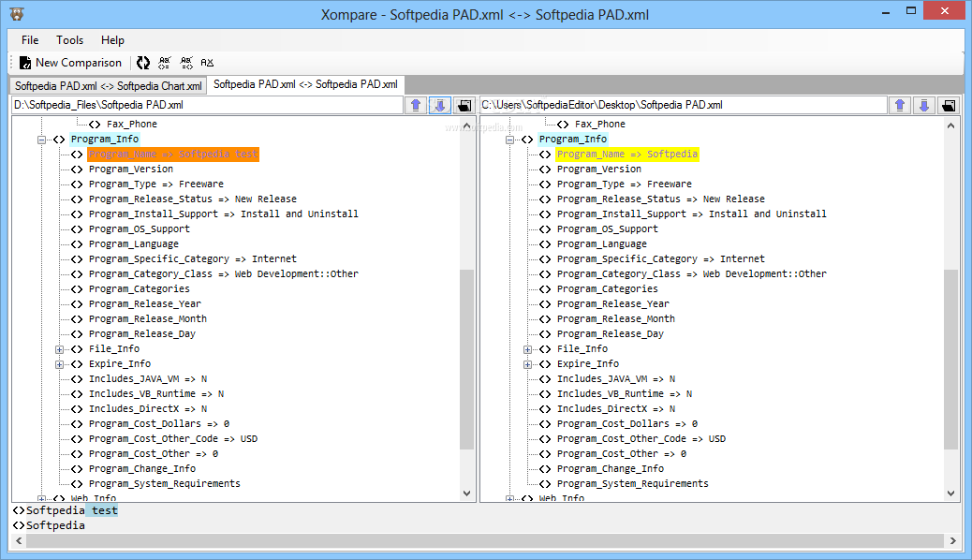
Task: Maximize the Xompare window
Action: (910, 11)
